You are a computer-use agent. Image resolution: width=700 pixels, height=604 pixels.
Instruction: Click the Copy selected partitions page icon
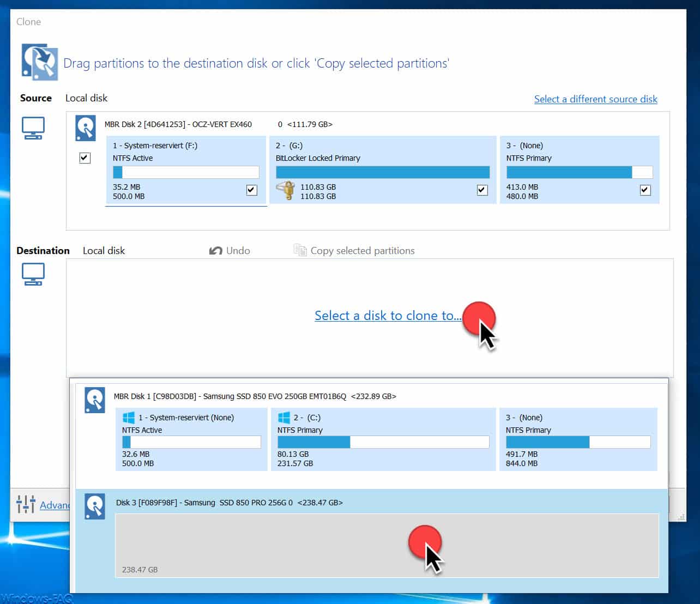(300, 250)
